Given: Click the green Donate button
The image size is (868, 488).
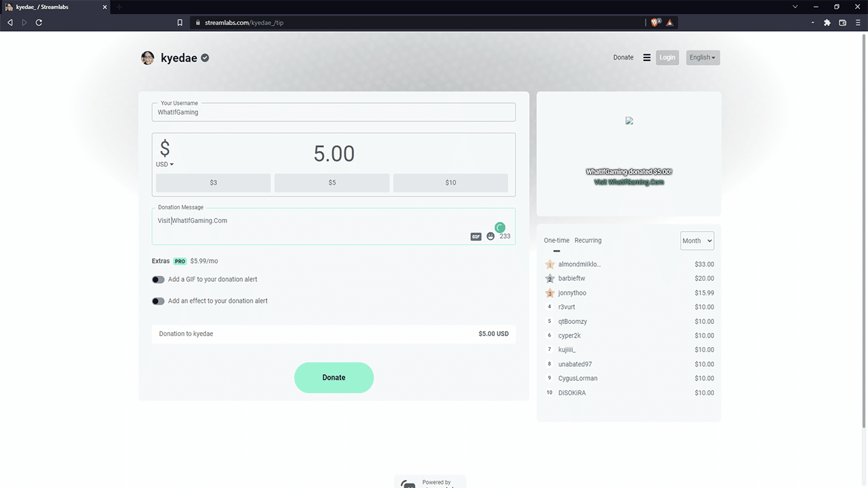Looking at the screenshot, I should point(334,378).
